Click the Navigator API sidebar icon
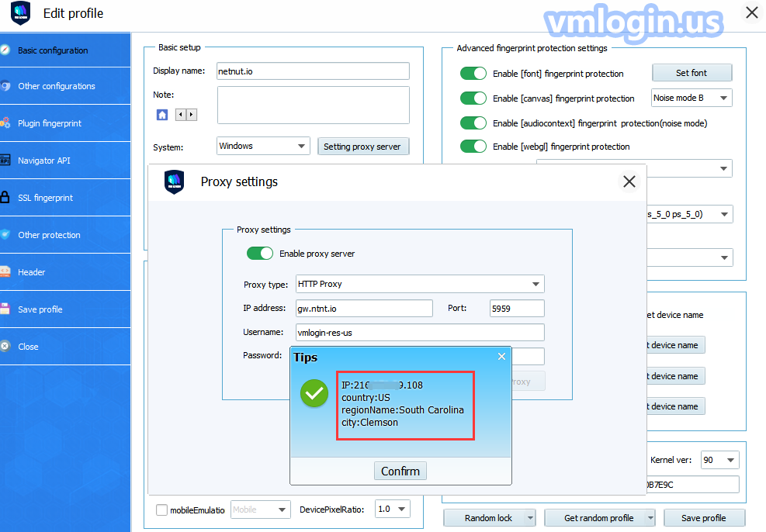This screenshot has width=766, height=532. coord(5,161)
